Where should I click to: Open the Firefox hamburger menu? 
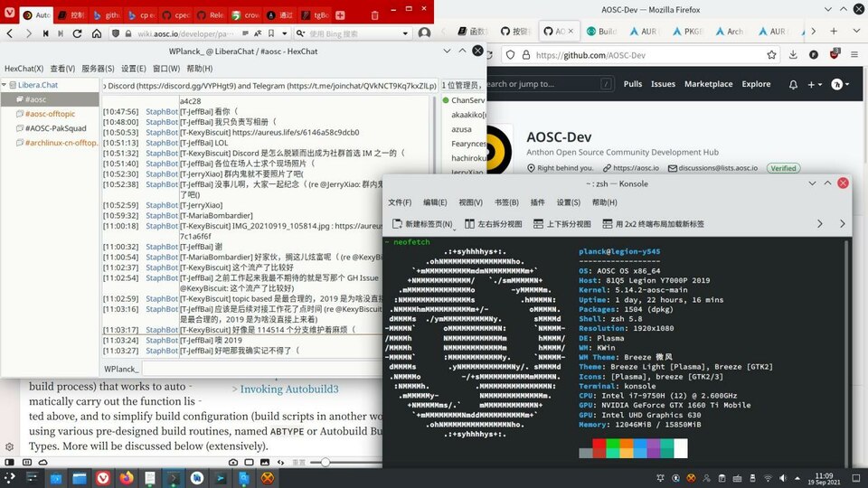(x=853, y=55)
